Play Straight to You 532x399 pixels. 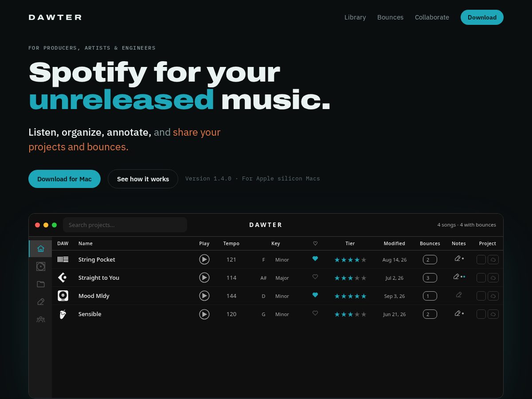pyautogui.click(x=204, y=278)
